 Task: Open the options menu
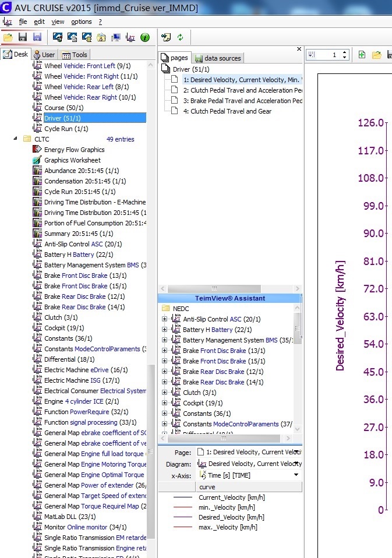(x=81, y=22)
